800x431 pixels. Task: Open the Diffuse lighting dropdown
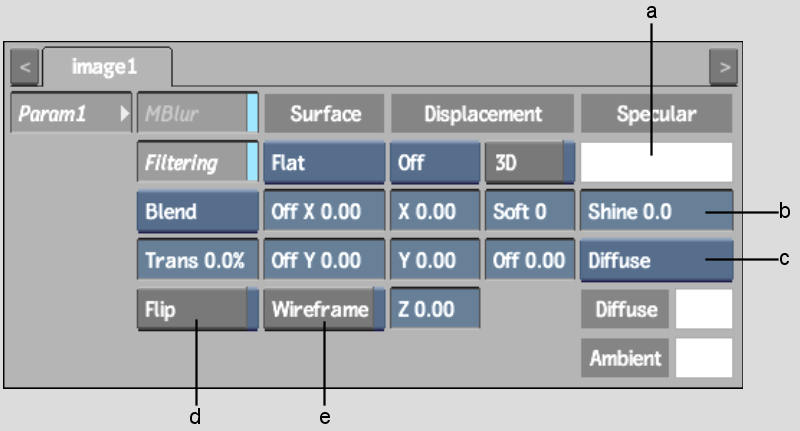(656, 260)
